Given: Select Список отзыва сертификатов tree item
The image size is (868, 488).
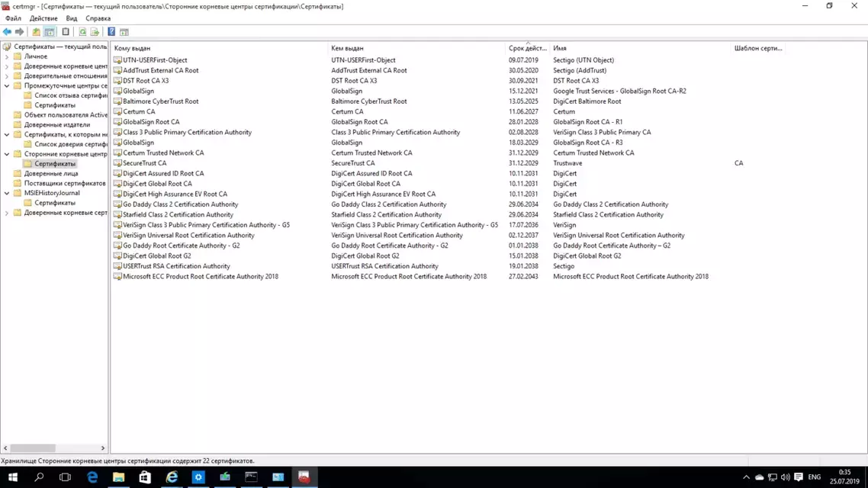Looking at the screenshot, I should pyautogui.click(x=71, y=95).
